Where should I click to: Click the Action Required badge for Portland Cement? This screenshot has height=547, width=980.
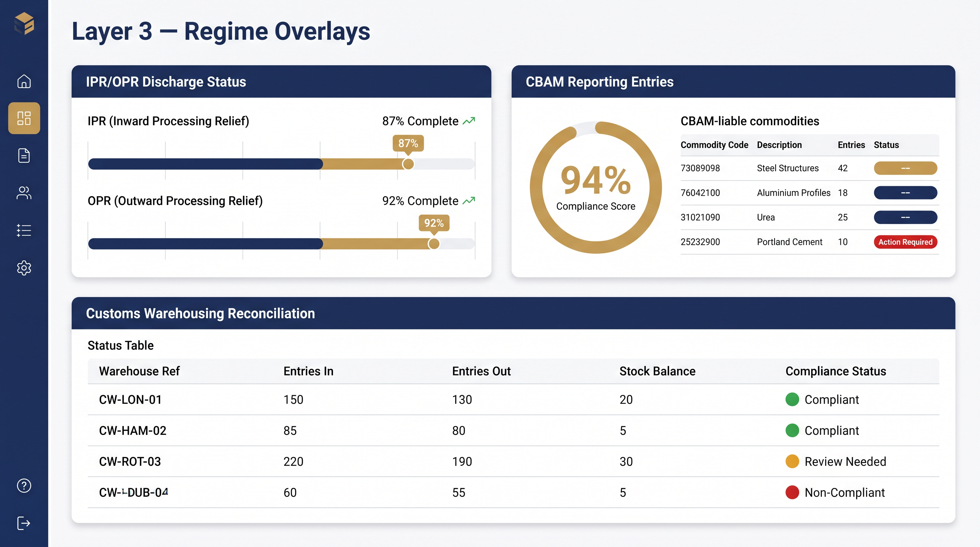(x=906, y=242)
